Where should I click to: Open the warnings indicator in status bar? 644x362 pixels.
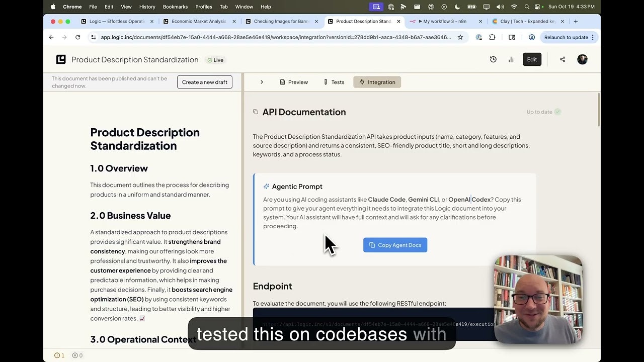[x=59, y=355]
